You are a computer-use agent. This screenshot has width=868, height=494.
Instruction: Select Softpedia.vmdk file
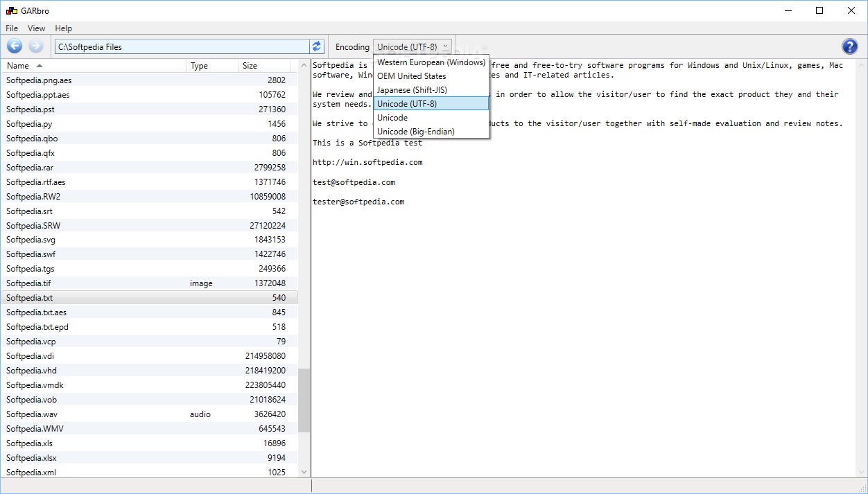coord(149,385)
